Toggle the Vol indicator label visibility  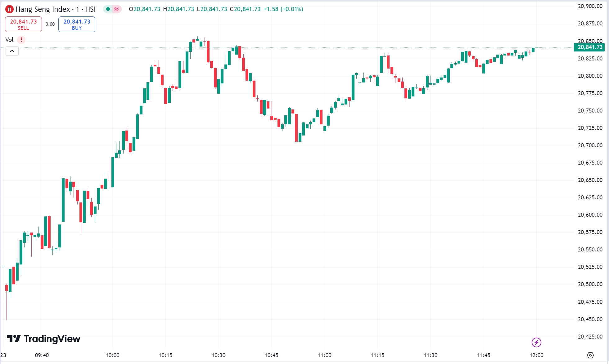tap(9, 40)
